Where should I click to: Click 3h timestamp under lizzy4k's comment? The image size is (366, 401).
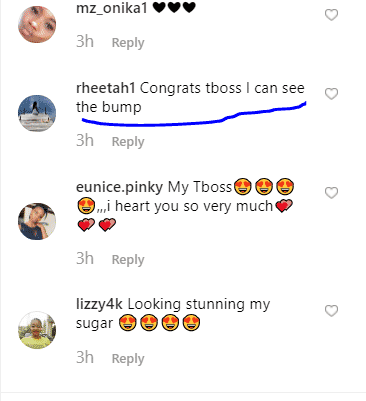coord(85,358)
